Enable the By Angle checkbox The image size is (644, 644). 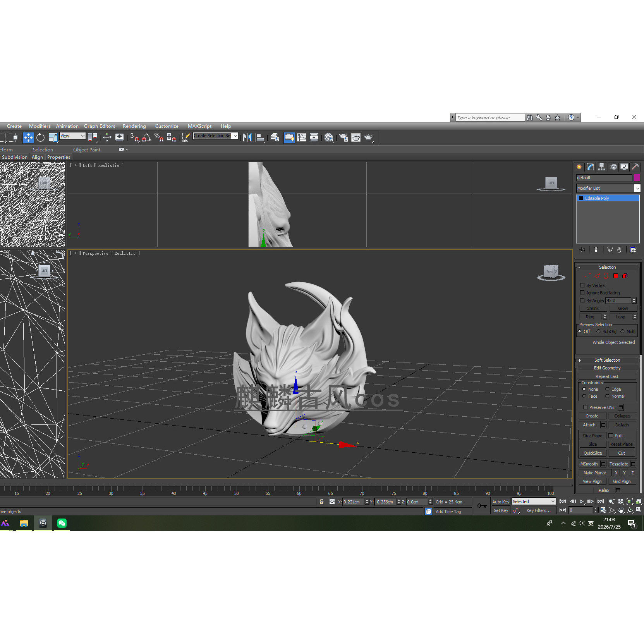(x=582, y=300)
